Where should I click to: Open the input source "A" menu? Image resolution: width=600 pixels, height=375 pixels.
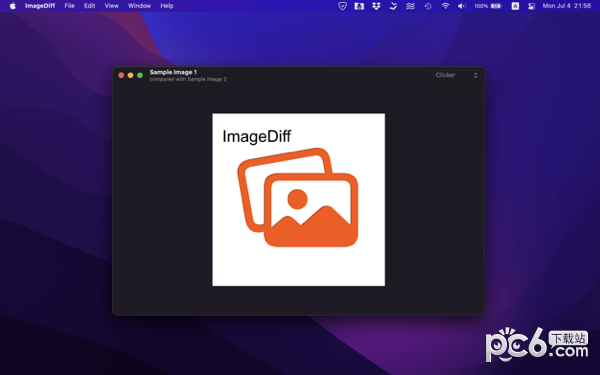(515, 6)
